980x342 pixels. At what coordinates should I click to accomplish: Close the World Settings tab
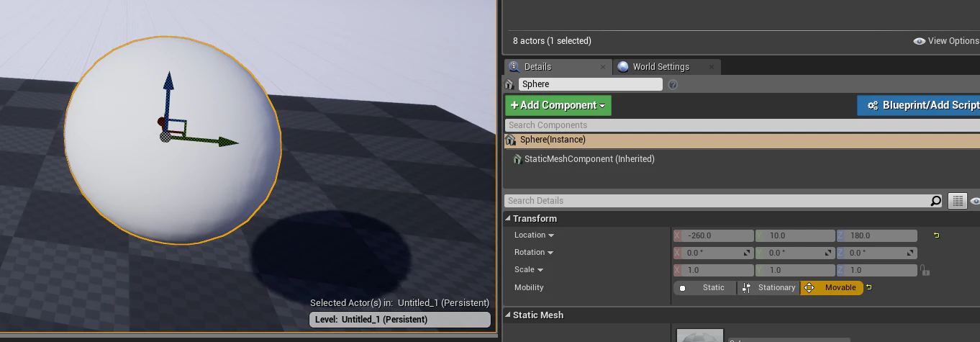click(712, 67)
